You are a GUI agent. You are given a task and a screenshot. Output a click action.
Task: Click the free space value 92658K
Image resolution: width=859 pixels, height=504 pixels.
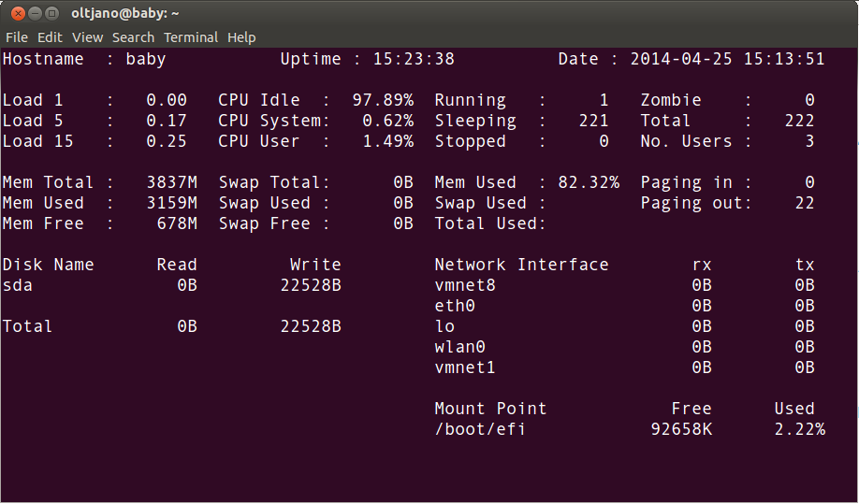point(681,429)
